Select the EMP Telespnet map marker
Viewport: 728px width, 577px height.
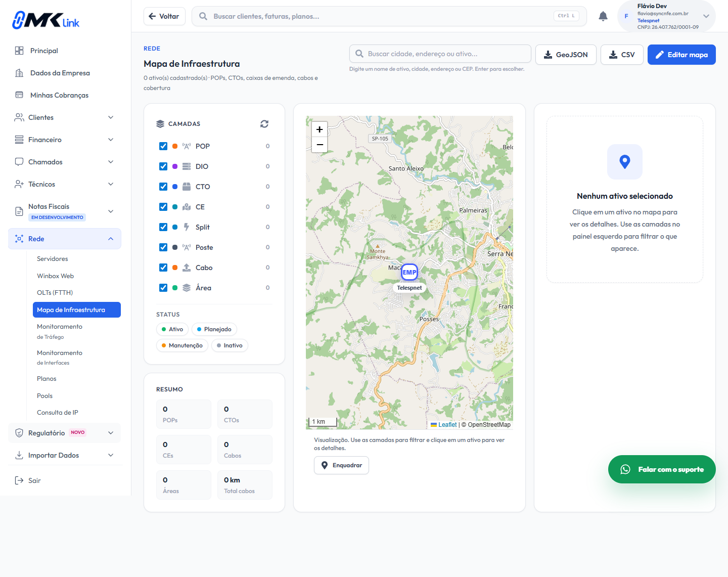(409, 272)
